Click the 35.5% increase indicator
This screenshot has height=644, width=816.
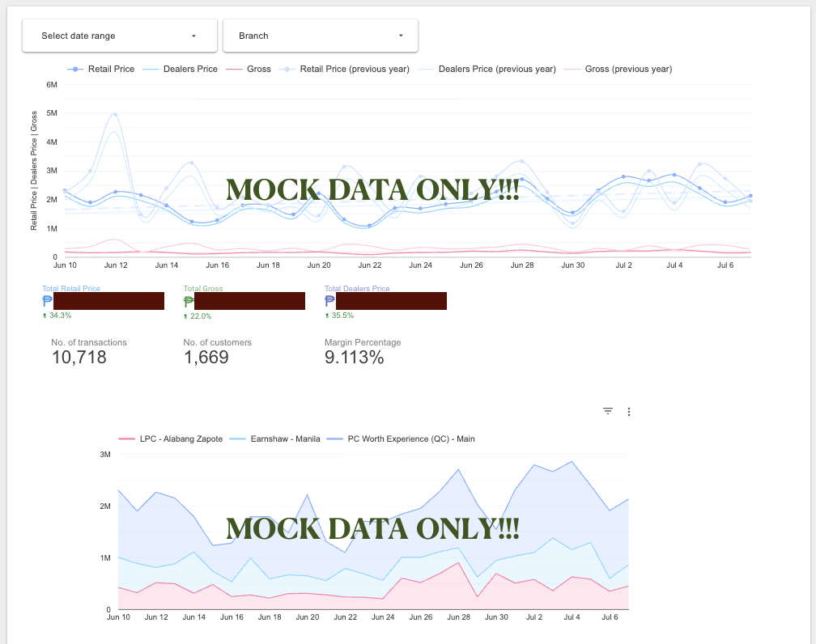(339, 316)
